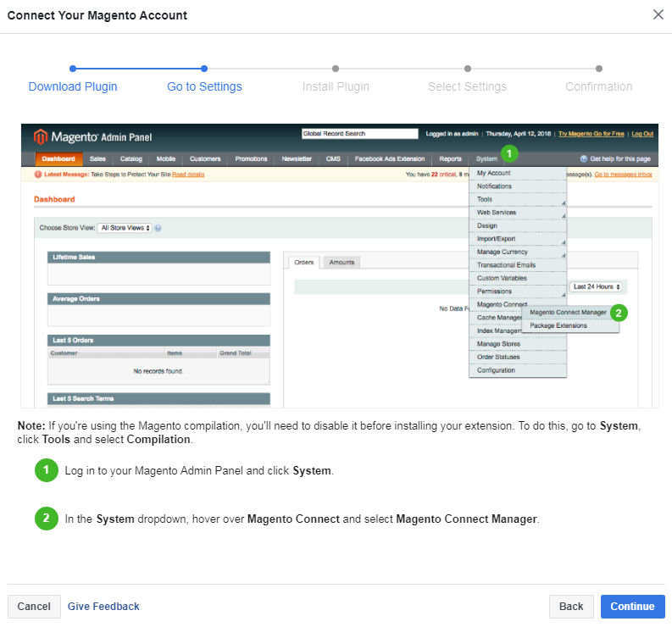Click the Get help for this page icon
Viewport: 672px width, 627px height.
coord(583,159)
